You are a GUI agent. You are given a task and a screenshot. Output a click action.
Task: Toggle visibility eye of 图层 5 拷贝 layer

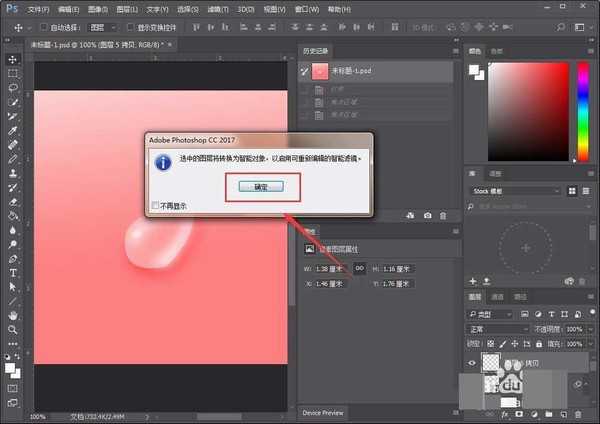tap(472, 364)
